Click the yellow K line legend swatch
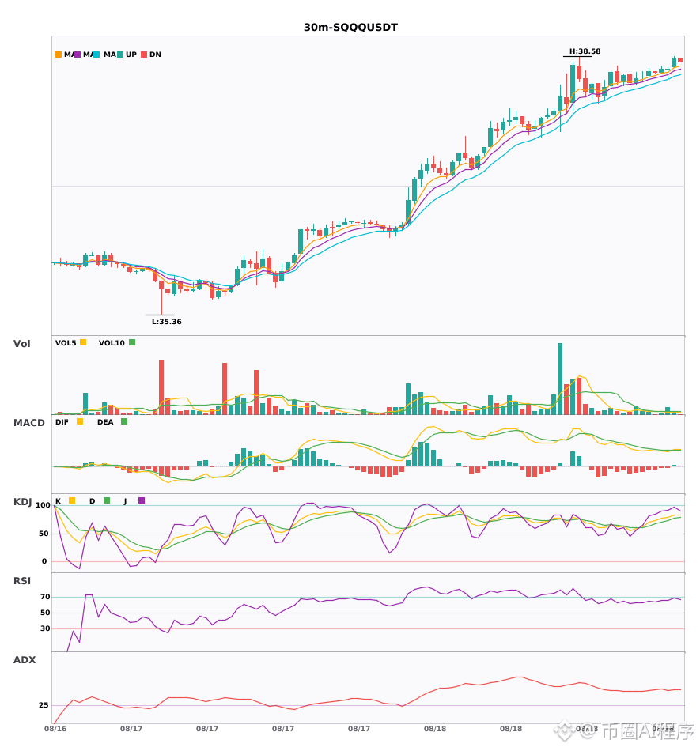Screen dimensions: 700x751 (72, 500)
